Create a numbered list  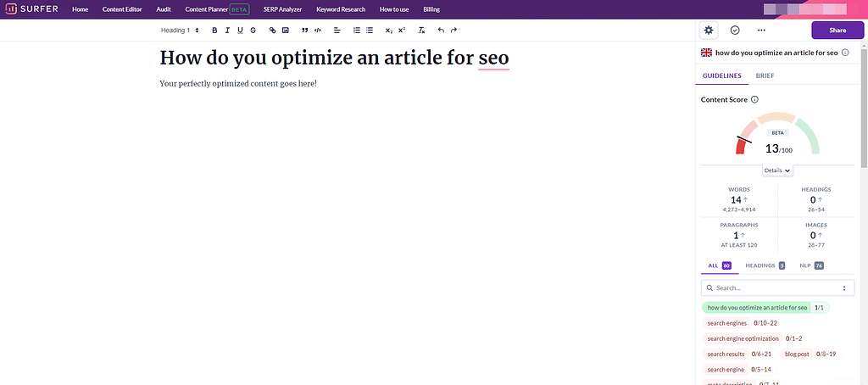click(357, 30)
